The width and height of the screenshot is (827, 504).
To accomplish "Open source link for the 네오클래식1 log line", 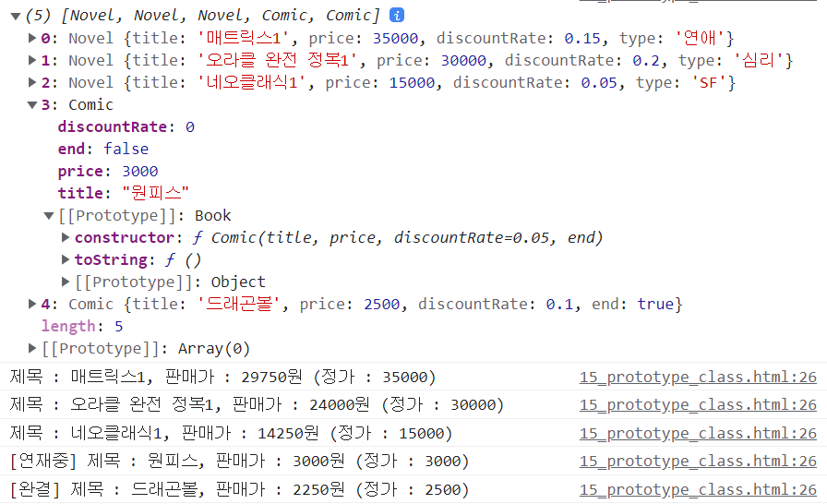I will click(698, 433).
